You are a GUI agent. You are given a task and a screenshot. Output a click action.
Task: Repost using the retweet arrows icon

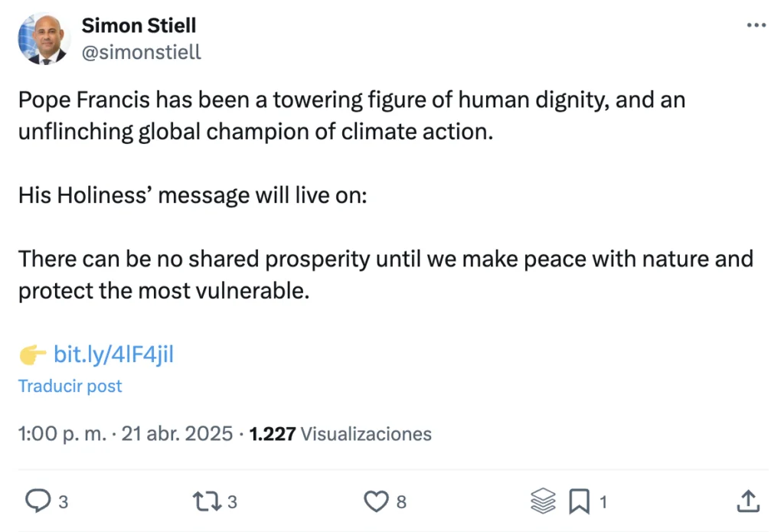204,501
